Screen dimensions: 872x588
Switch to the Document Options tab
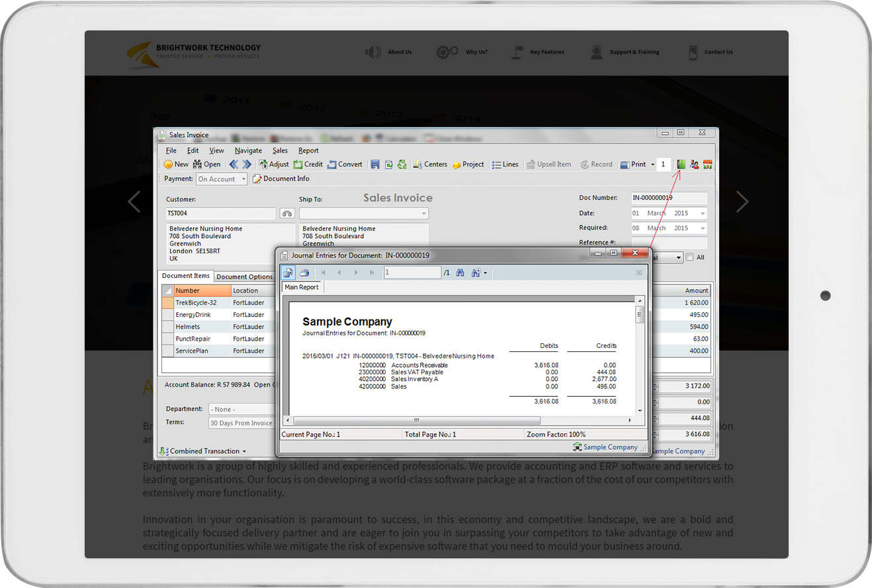[x=244, y=276]
